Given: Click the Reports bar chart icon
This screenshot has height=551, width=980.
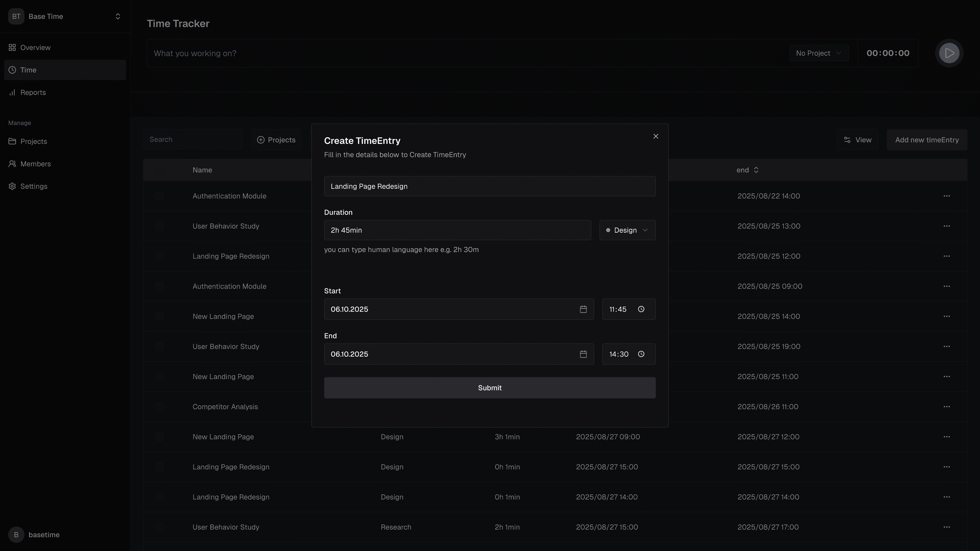Looking at the screenshot, I should 12,92.
